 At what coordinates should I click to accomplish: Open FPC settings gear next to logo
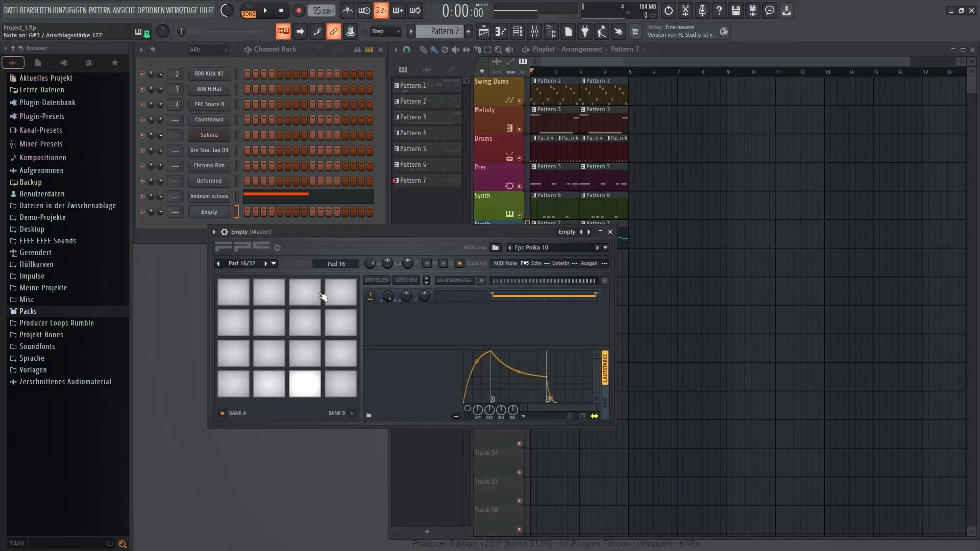277,247
